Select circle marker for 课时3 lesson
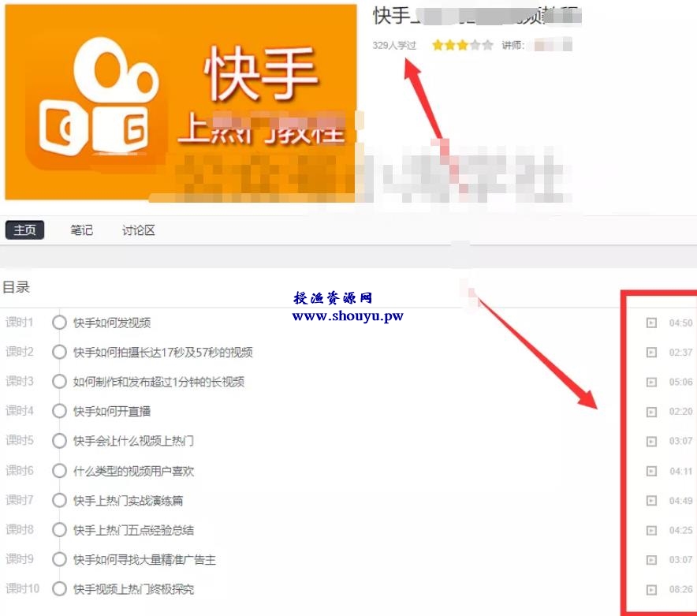The image size is (697, 616). tap(59, 382)
